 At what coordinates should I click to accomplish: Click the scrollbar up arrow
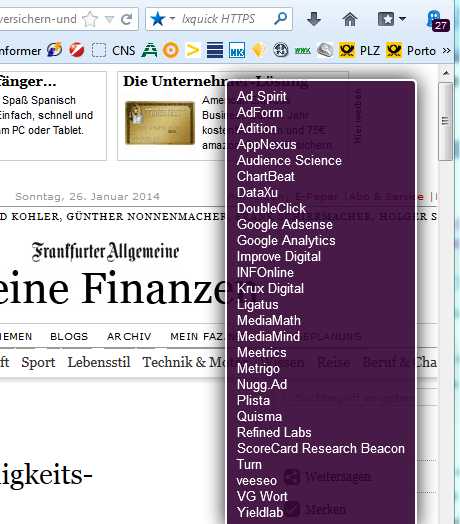(446, 73)
